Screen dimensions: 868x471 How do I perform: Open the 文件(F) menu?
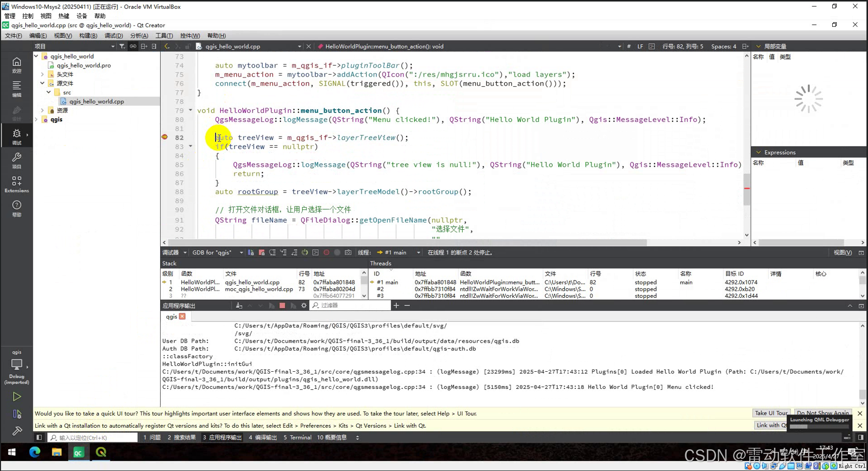click(x=14, y=36)
